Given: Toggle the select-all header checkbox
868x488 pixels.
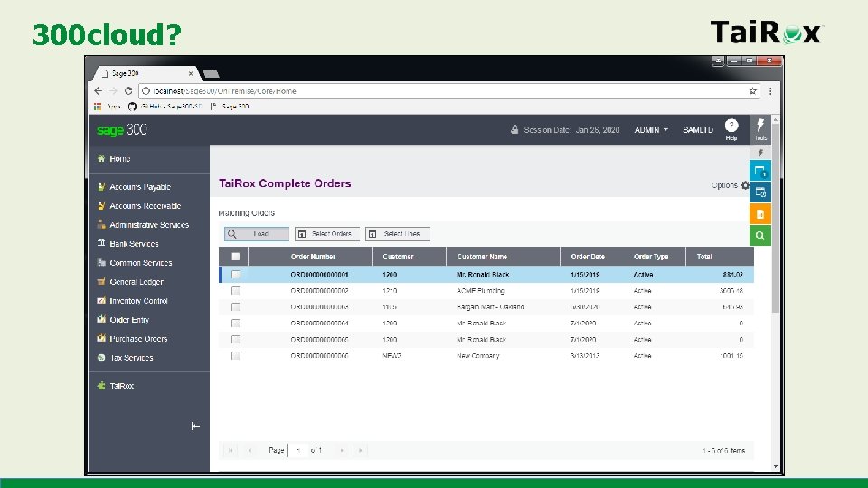Looking at the screenshot, I should point(235,257).
